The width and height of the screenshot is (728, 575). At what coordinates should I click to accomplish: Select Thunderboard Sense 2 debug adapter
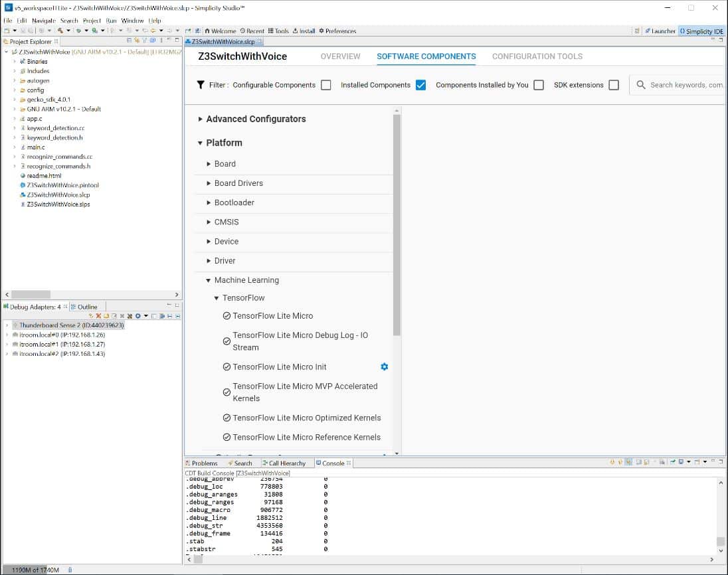tap(71, 325)
